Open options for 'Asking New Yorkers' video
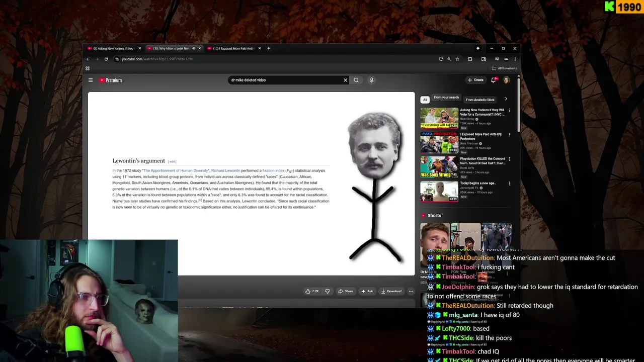This screenshot has height=362, width=644. click(509, 110)
